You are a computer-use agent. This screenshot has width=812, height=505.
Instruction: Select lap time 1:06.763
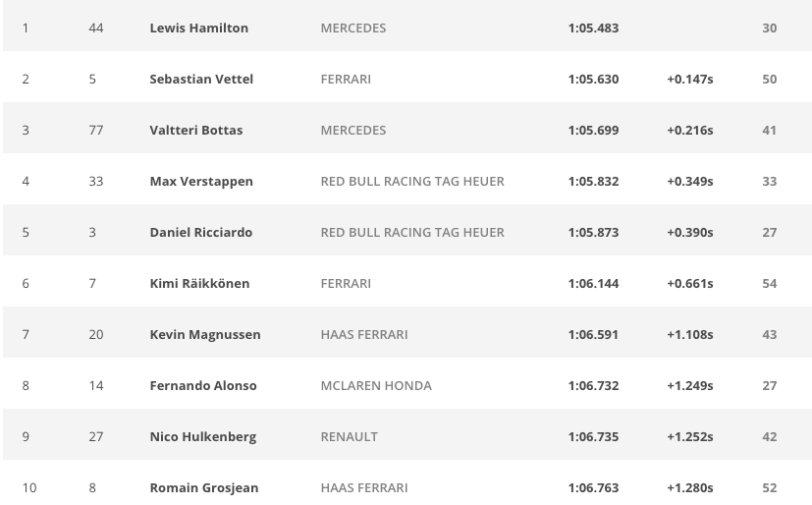[x=593, y=488]
